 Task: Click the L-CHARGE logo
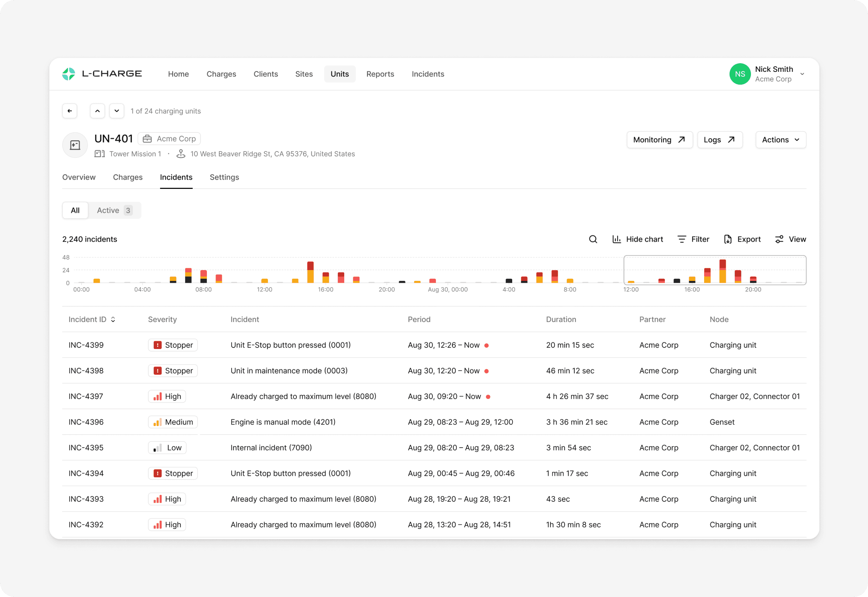[102, 74]
